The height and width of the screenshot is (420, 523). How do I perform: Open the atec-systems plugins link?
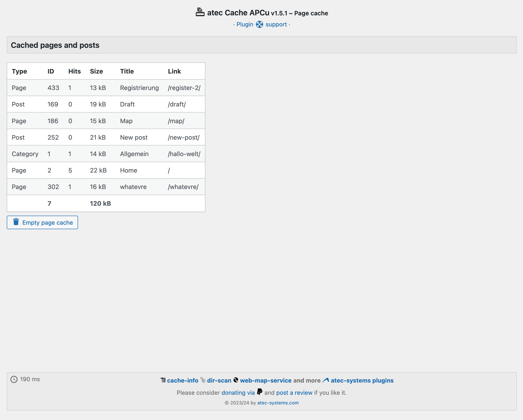362,381
